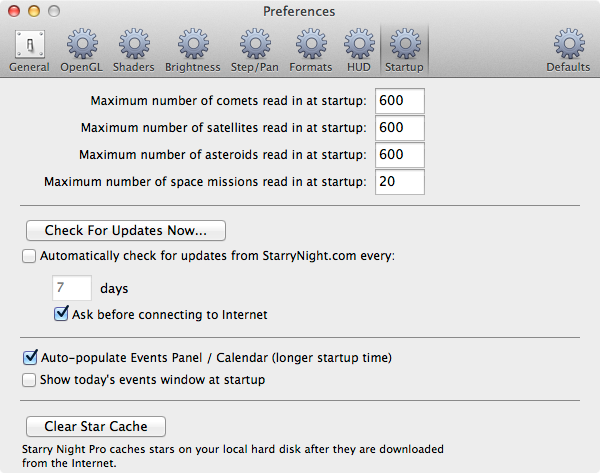Click the update interval days field
600x473 pixels.
coord(72,288)
